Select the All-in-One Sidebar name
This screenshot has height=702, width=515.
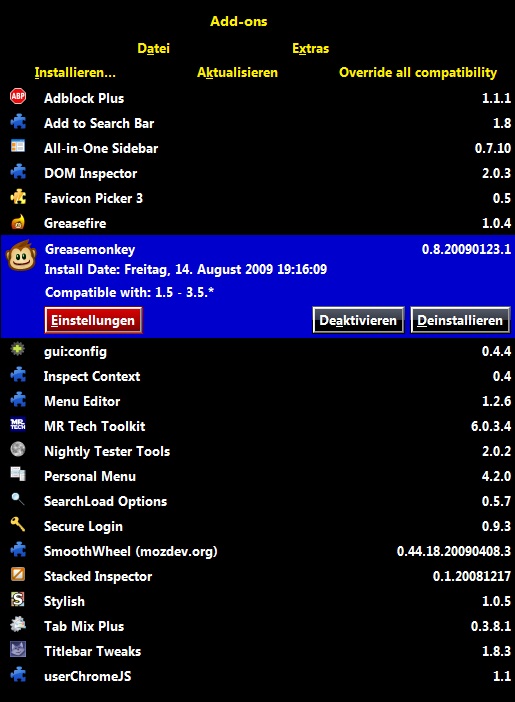[101, 149]
